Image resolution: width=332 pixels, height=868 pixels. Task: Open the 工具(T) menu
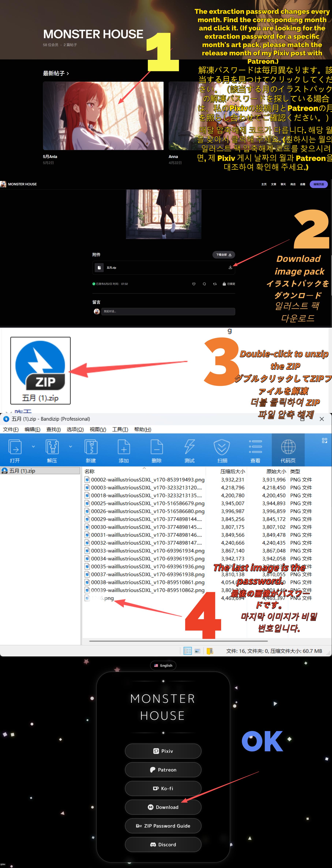tap(120, 429)
